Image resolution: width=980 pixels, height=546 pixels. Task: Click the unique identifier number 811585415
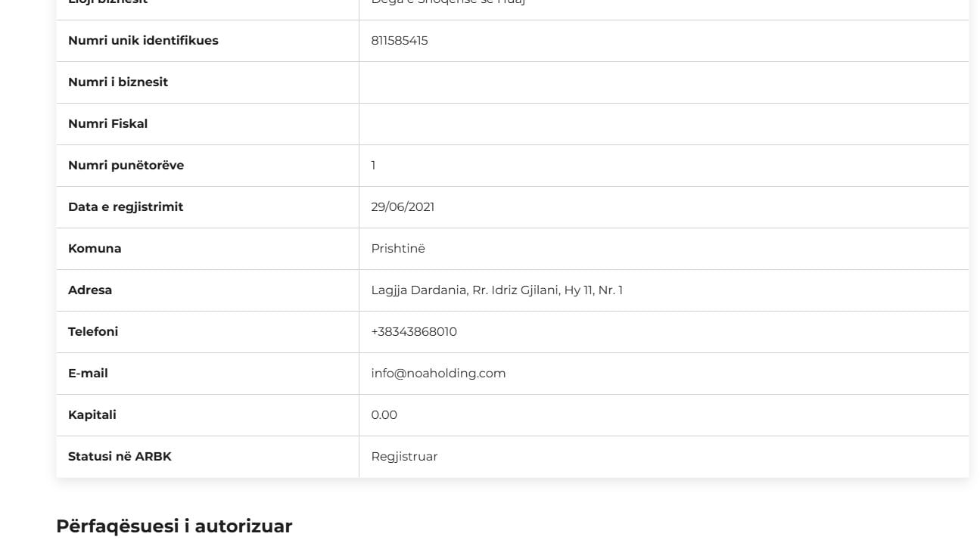[399, 41]
